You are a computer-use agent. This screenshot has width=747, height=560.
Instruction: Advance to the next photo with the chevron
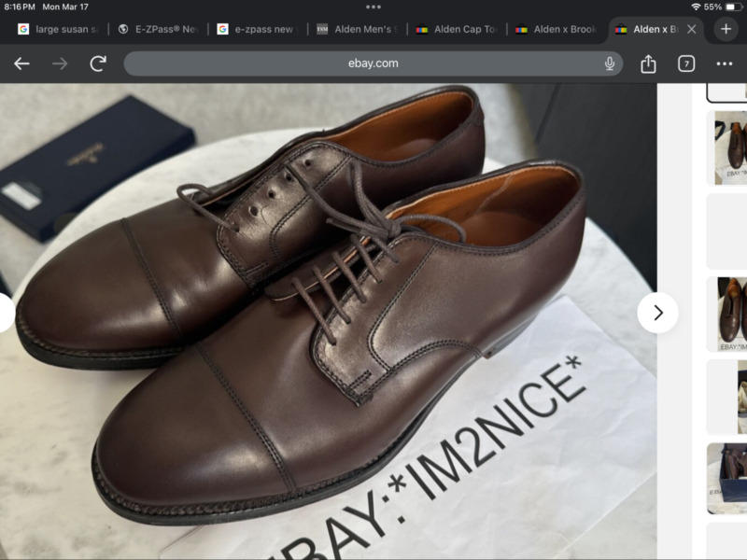(x=659, y=312)
